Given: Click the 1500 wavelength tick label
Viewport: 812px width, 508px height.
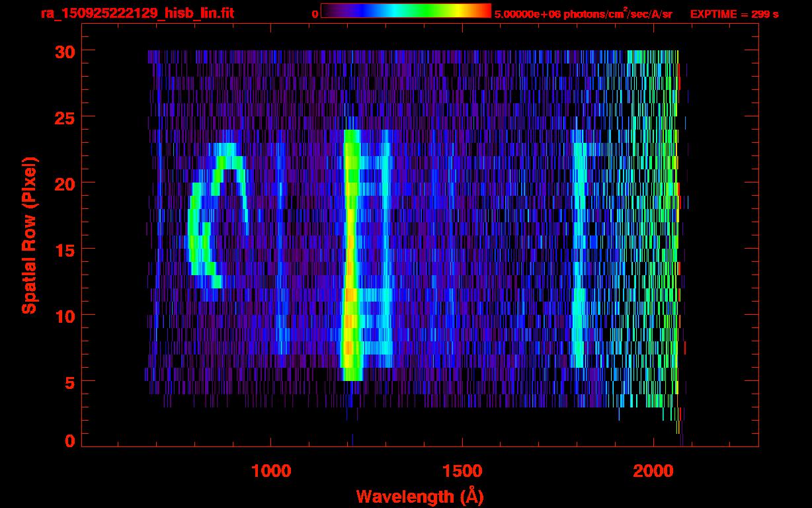Looking at the screenshot, I should [x=462, y=471].
